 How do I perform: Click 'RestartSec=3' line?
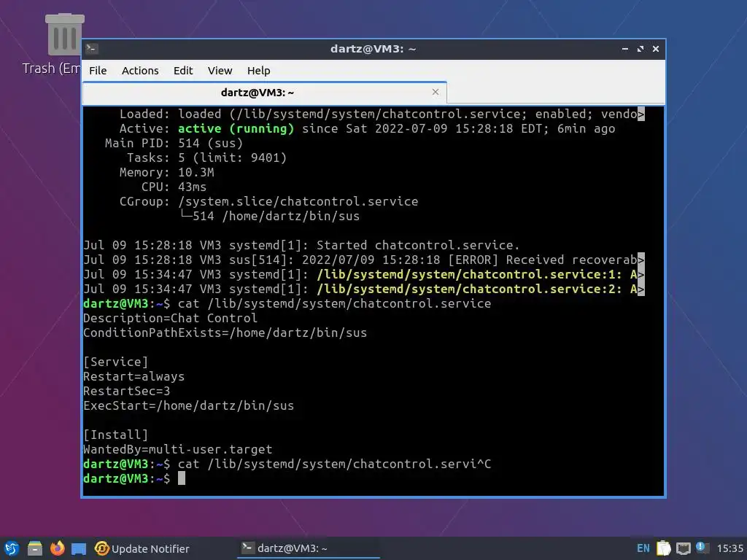coord(127,391)
